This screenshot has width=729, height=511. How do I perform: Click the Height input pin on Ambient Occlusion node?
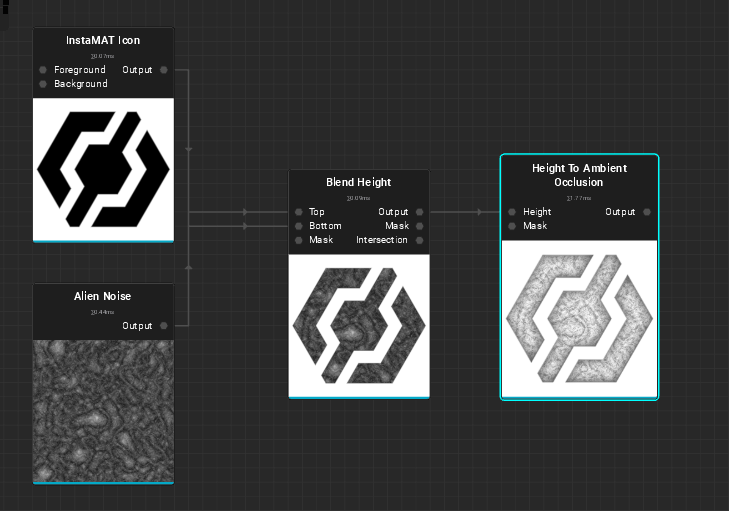tap(512, 212)
